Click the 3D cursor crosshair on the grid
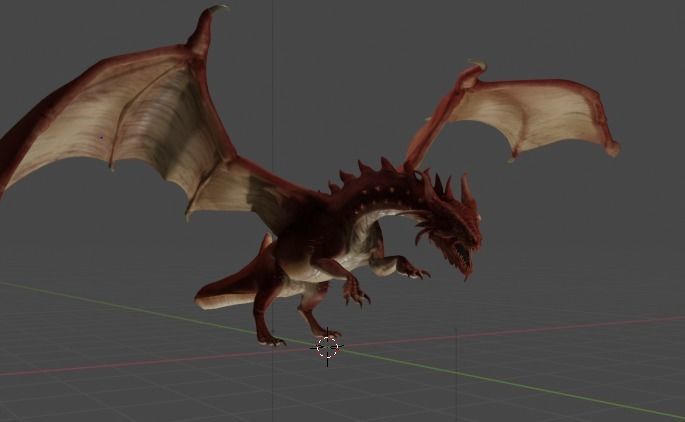This screenshot has width=685, height=422. (327, 347)
